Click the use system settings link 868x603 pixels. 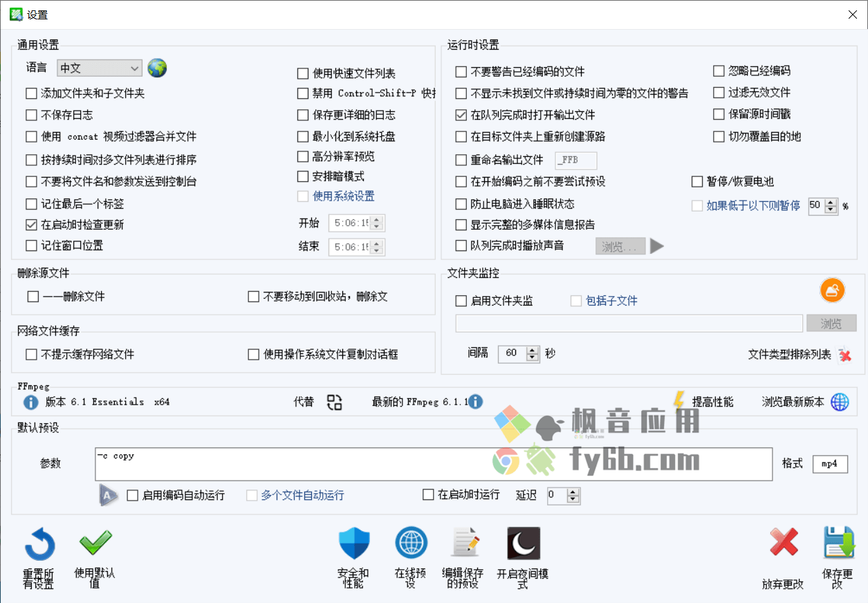(344, 196)
